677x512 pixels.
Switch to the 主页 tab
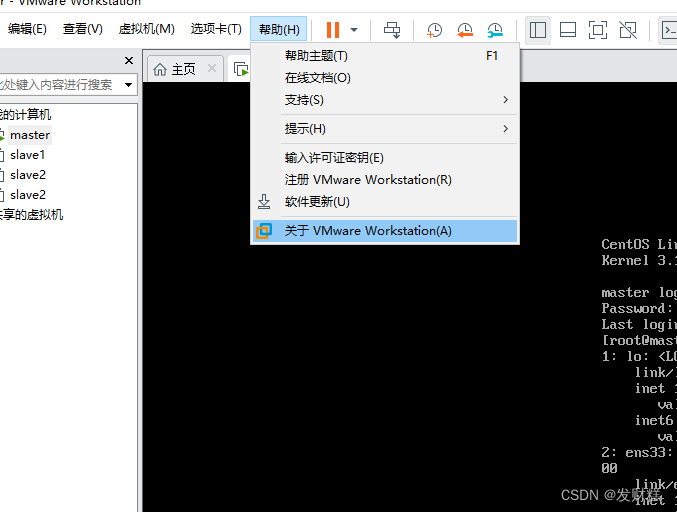[185, 69]
